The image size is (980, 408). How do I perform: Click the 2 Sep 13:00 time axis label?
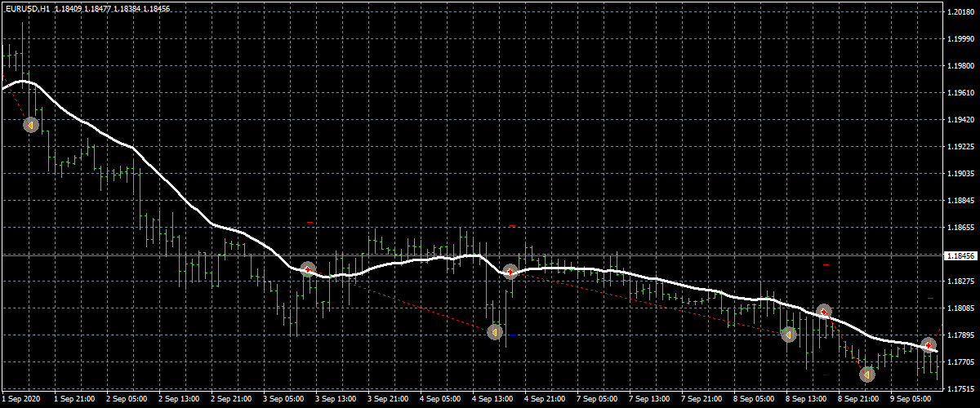pyautogui.click(x=179, y=400)
